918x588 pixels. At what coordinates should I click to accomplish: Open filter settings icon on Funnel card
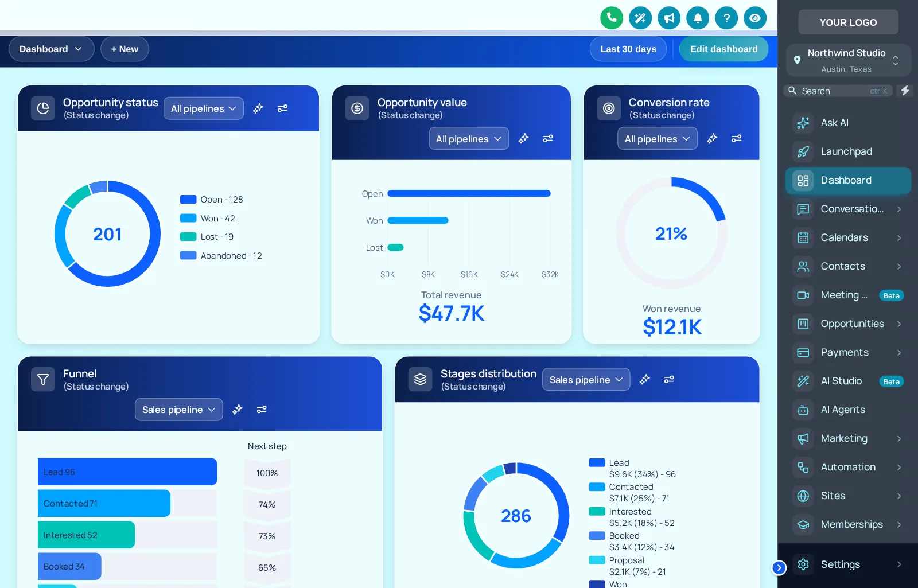pyautogui.click(x=262, y=409)
